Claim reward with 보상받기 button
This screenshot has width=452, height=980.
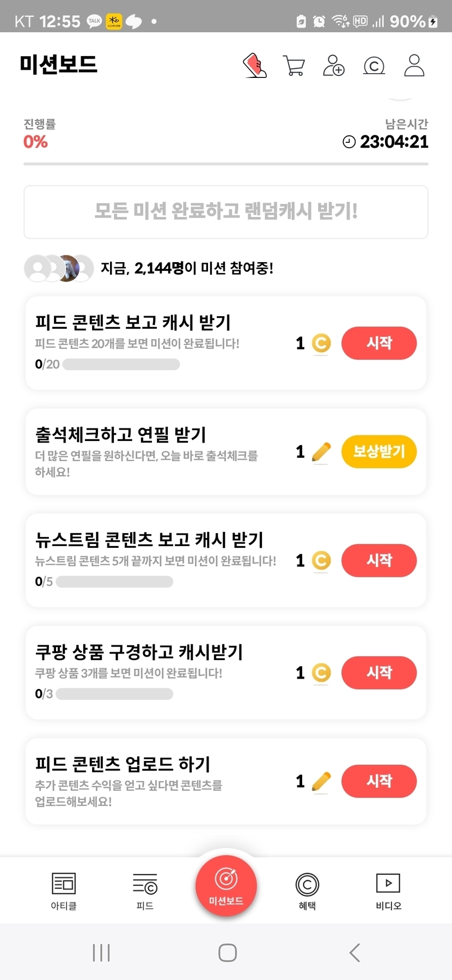point(379,452)
